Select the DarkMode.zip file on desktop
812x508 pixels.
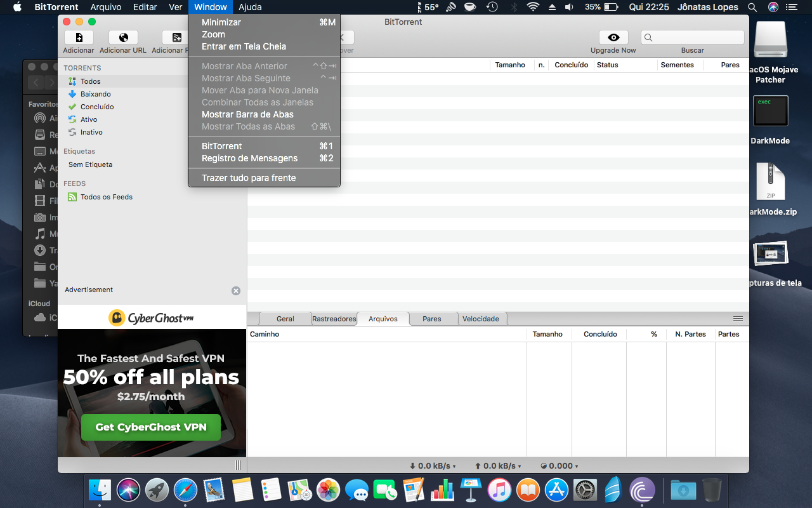click(771, 182)
